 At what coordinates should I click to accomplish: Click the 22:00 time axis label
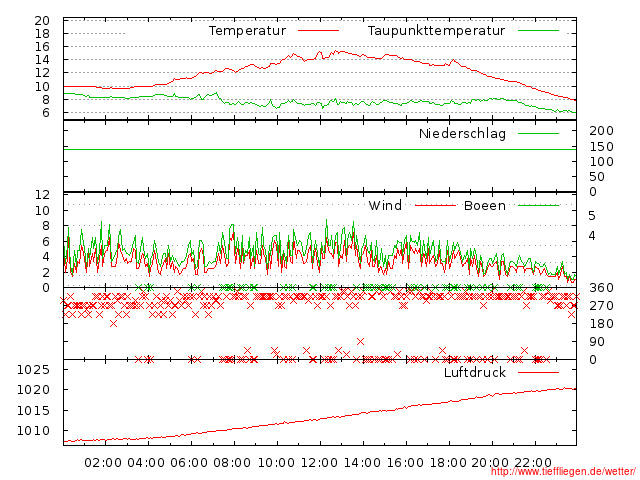tap(533, 463)
